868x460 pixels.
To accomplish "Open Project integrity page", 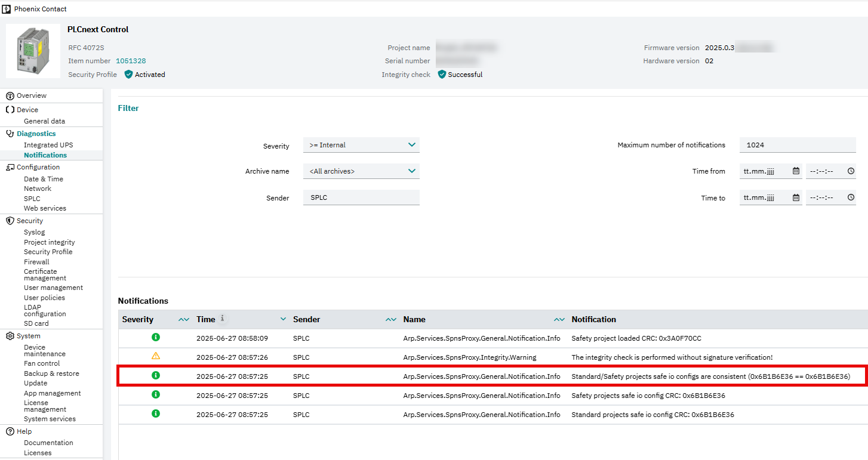I will 50,242.
